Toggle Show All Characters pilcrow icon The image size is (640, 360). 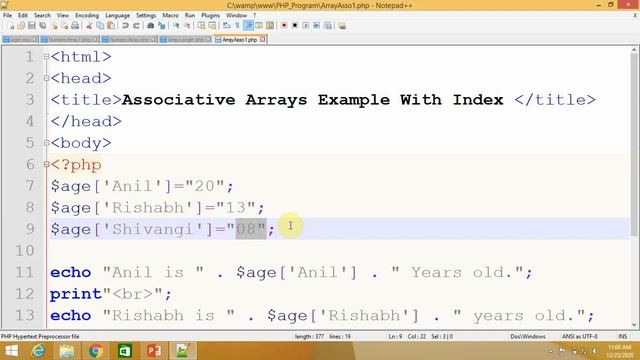pyautogui.click(x=237, y=26)
